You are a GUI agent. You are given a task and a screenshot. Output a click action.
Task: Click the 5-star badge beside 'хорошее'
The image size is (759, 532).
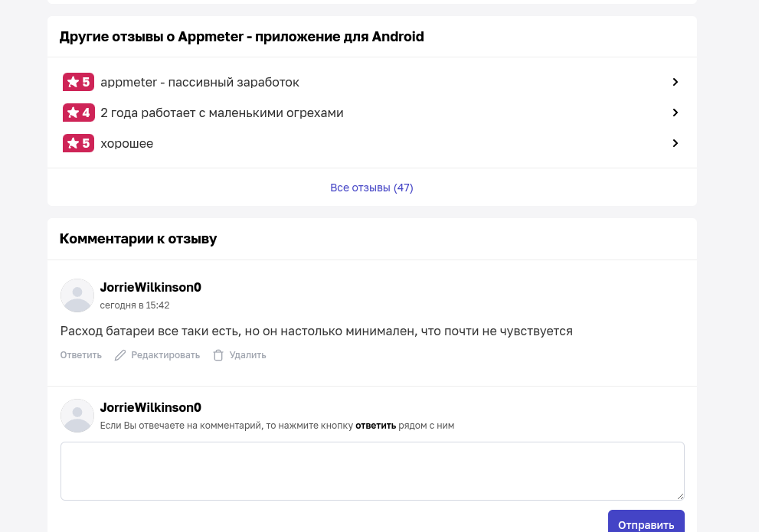coord(78,143)
